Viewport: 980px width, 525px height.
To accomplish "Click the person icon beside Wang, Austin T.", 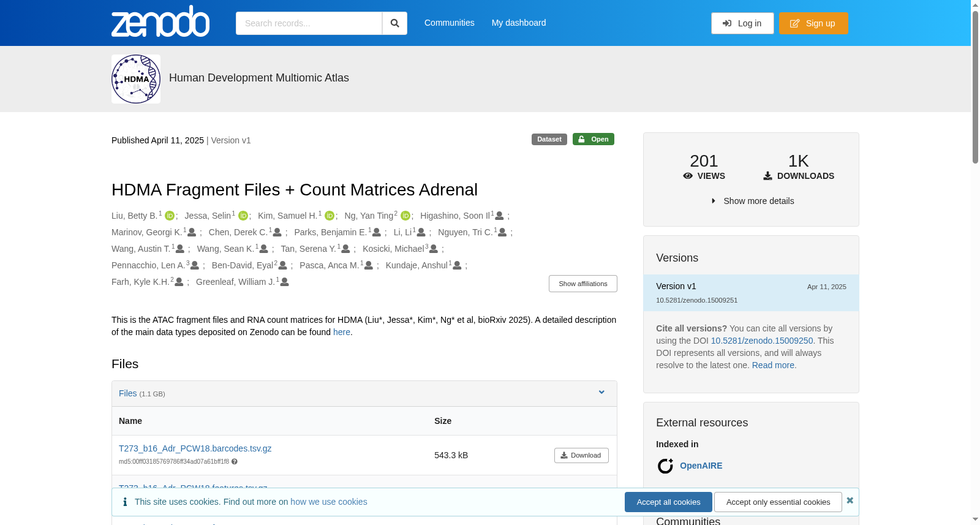I will [180, 249].
